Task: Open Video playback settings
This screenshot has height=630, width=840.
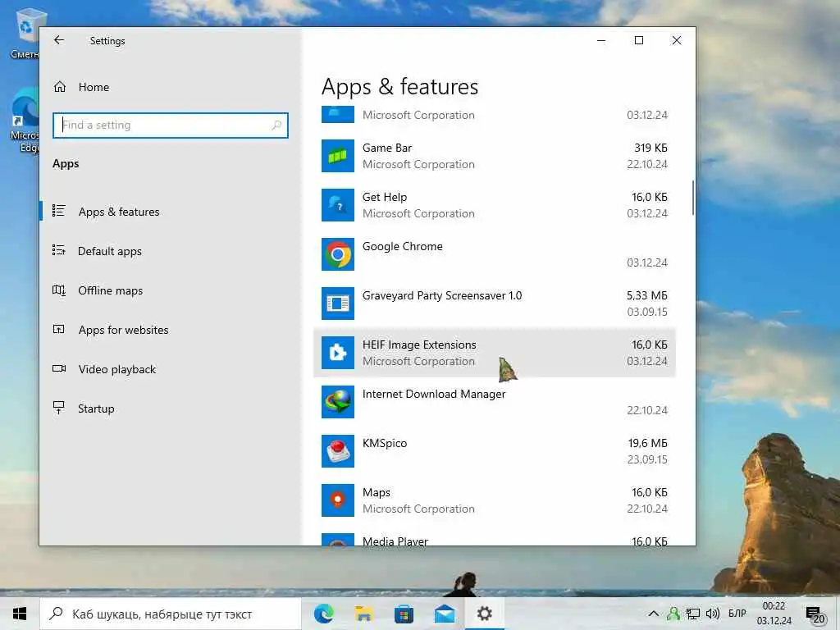Action: tap(116, 369)
